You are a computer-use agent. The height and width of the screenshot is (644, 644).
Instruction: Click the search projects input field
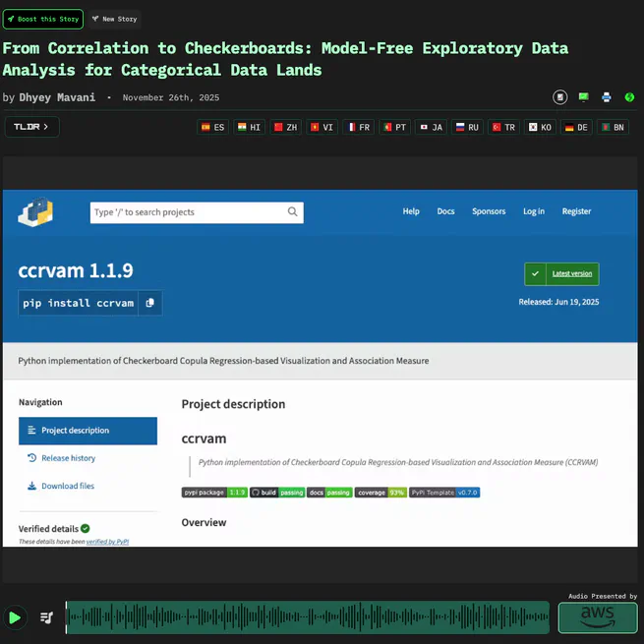[x=187, y=211]
